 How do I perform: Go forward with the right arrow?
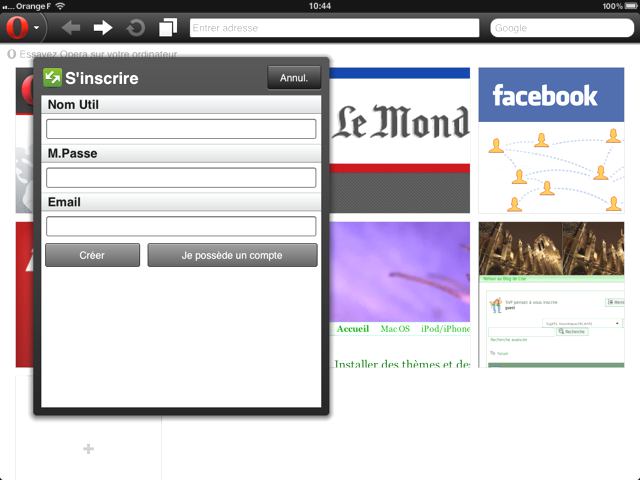[x=103, y=27]
